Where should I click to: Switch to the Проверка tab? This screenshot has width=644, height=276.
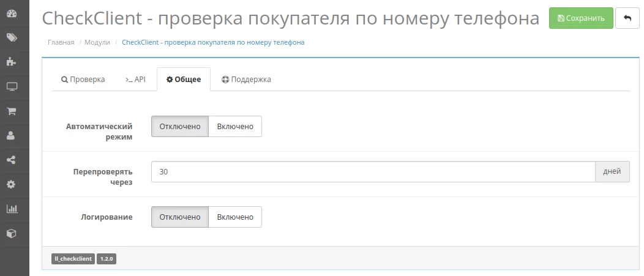(x=83, y=80)
